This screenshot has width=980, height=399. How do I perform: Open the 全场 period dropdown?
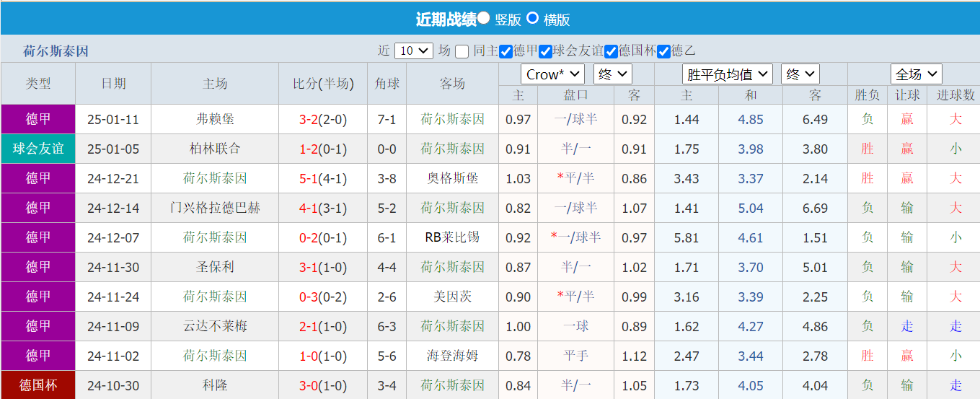[916, 74]
